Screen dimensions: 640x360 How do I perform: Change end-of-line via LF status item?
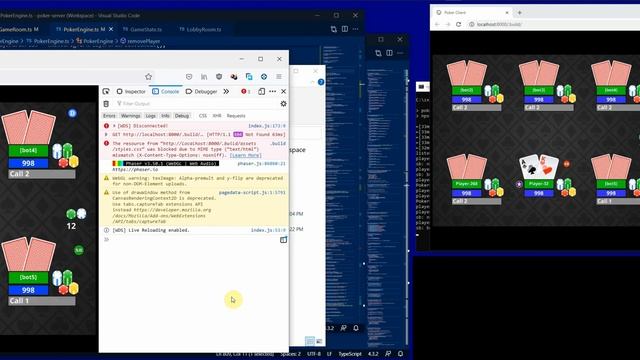coord(329,354)
